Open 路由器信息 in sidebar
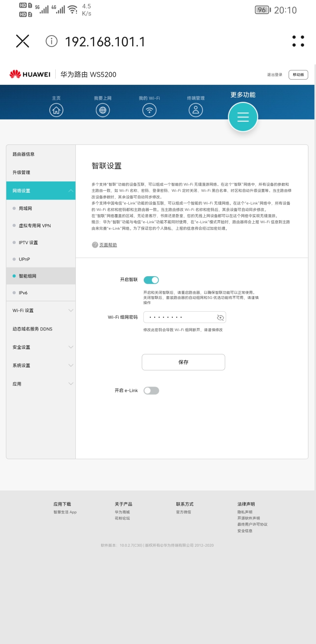The width and height of the screenshot is (316, 644). pyautogui.click(x=41, y=154)
